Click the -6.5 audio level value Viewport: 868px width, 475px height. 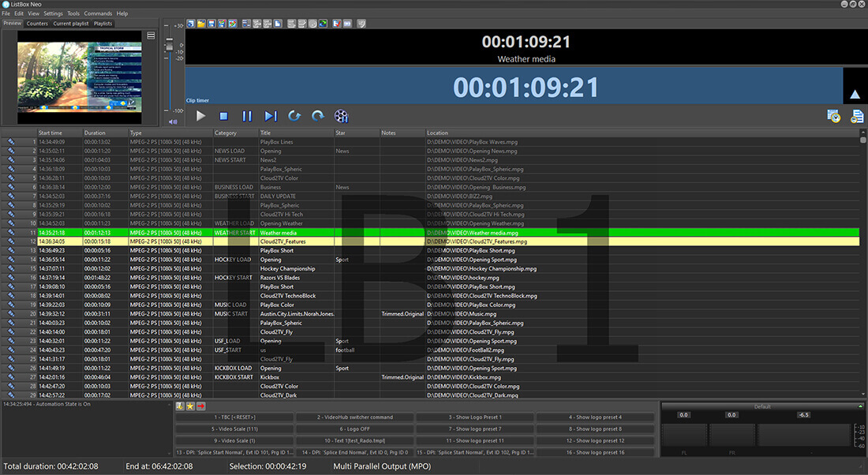[804, 415]
